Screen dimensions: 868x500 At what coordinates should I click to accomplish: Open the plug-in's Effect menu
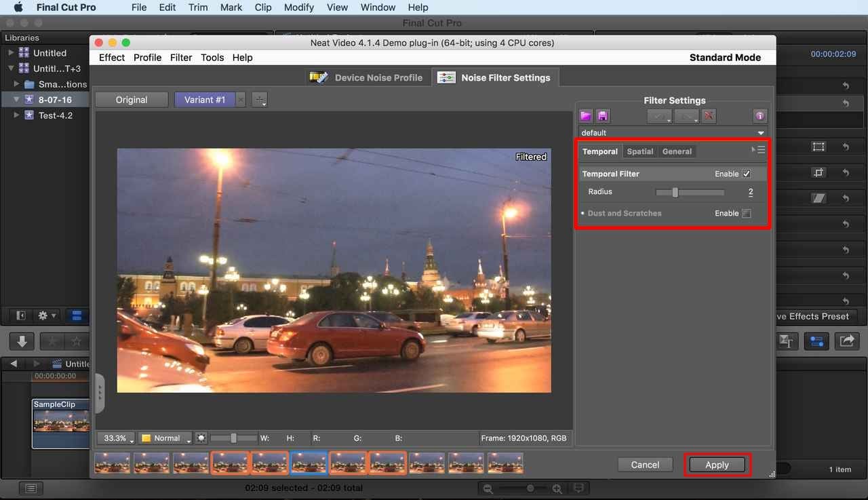[112, 58]
